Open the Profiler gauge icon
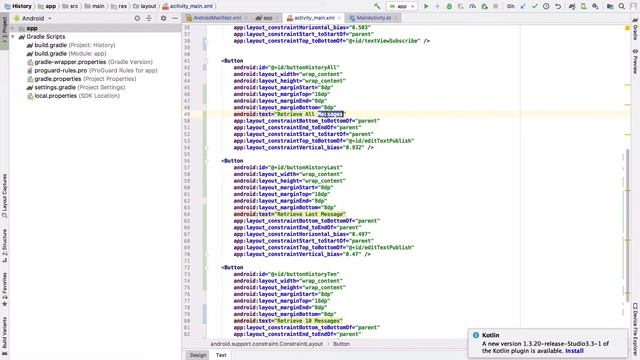This screenshot has width=640, height=360. click(472, 6)
